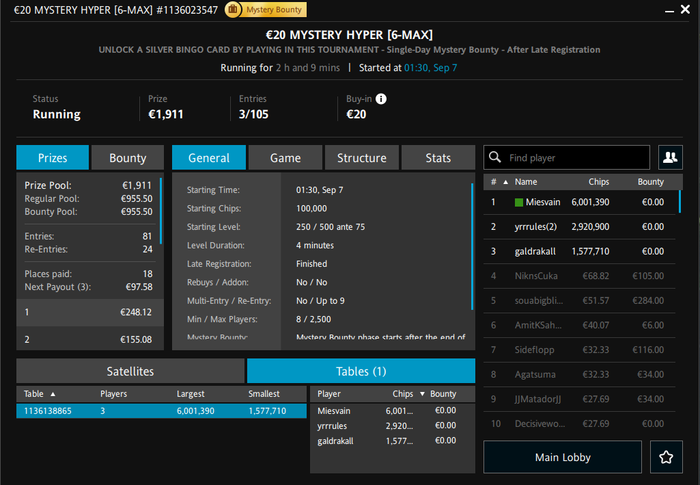Select the souabigbli... player row

pyautogui.click(x=579, y=301)
